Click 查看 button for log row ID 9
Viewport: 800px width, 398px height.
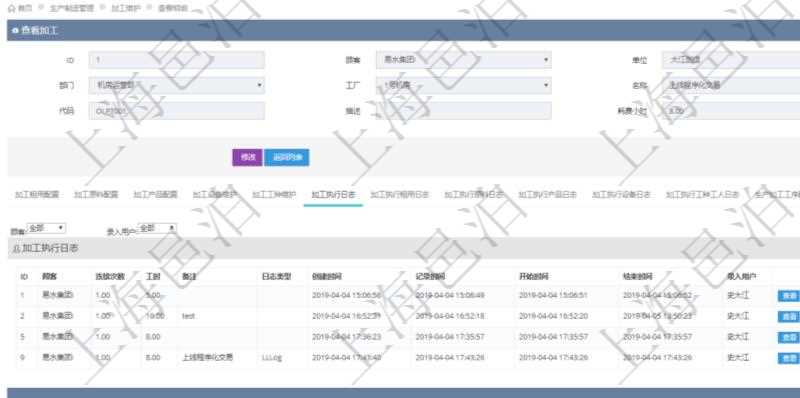pos(789,358)
